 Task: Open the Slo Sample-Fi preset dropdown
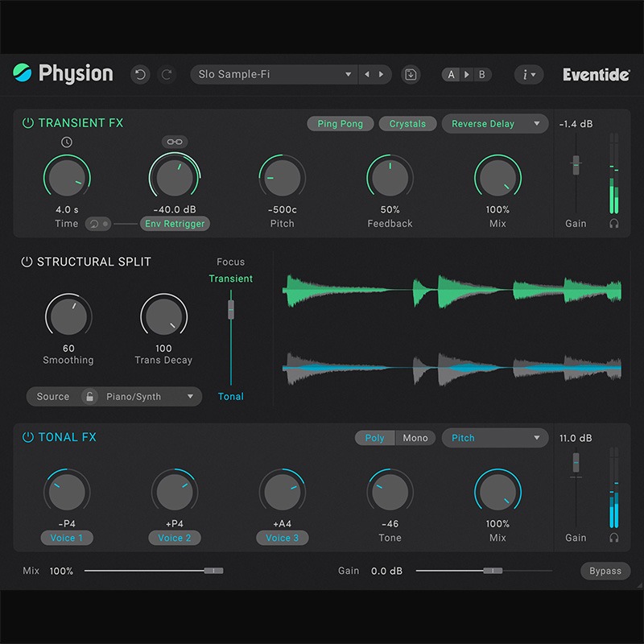274,74
